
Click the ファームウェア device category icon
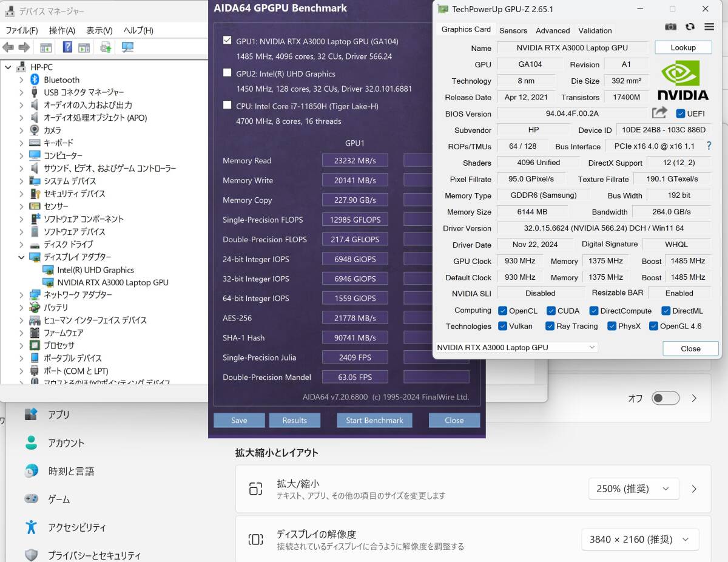coord(35,333)
